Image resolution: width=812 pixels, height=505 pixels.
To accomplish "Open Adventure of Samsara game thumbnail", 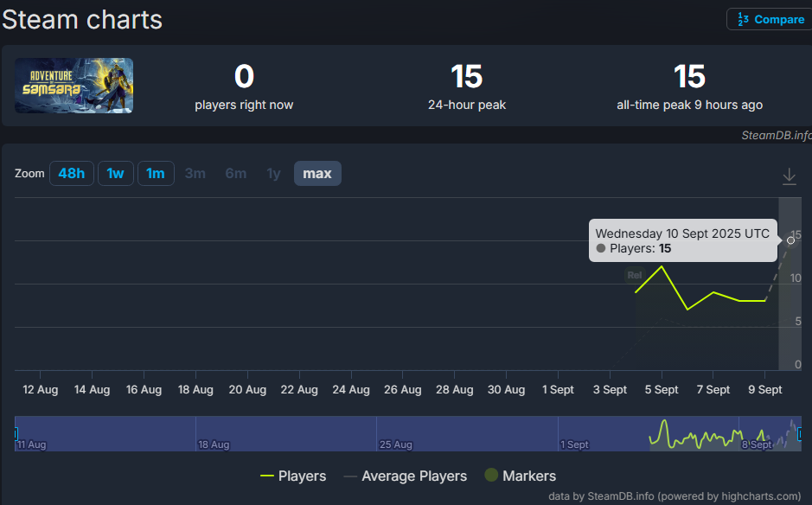I will (74, 86).
